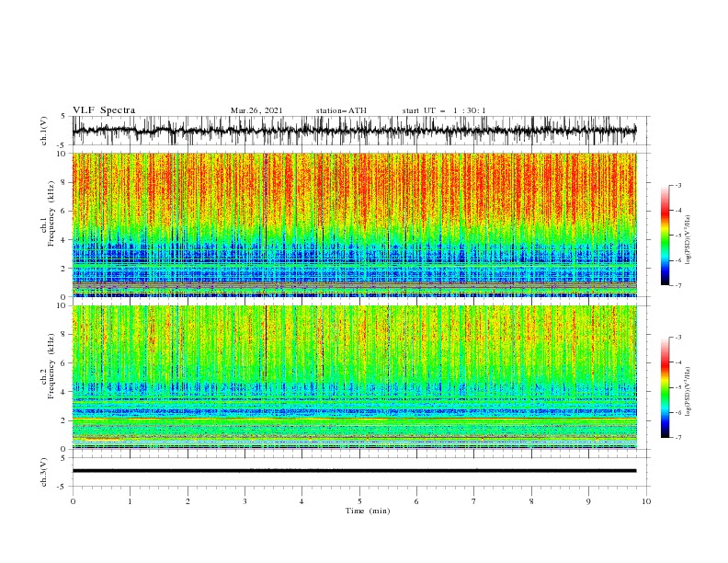
Task: Click the '9' tick on time axis
Action: tap(588, 501)
